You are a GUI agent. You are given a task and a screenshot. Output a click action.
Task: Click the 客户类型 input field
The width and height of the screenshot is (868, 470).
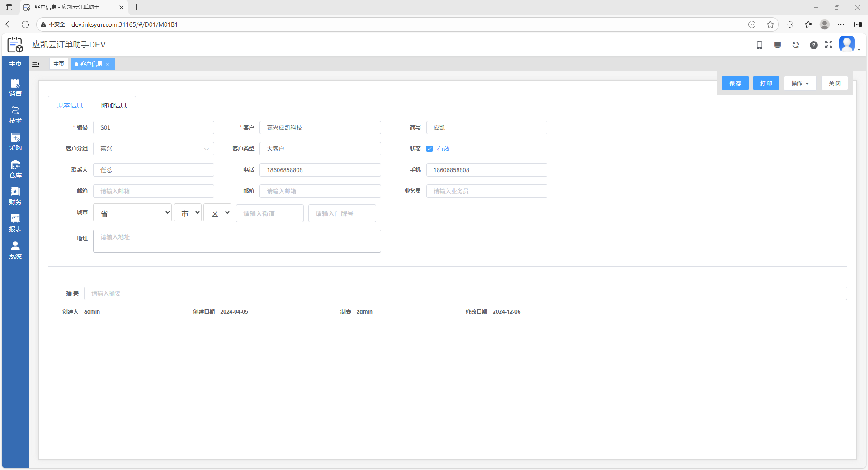pyautogui.click(x=320, y=149)
